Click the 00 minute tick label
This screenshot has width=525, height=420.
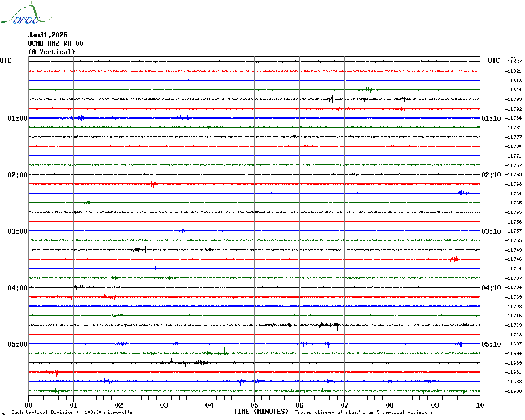tap(29, 405)
